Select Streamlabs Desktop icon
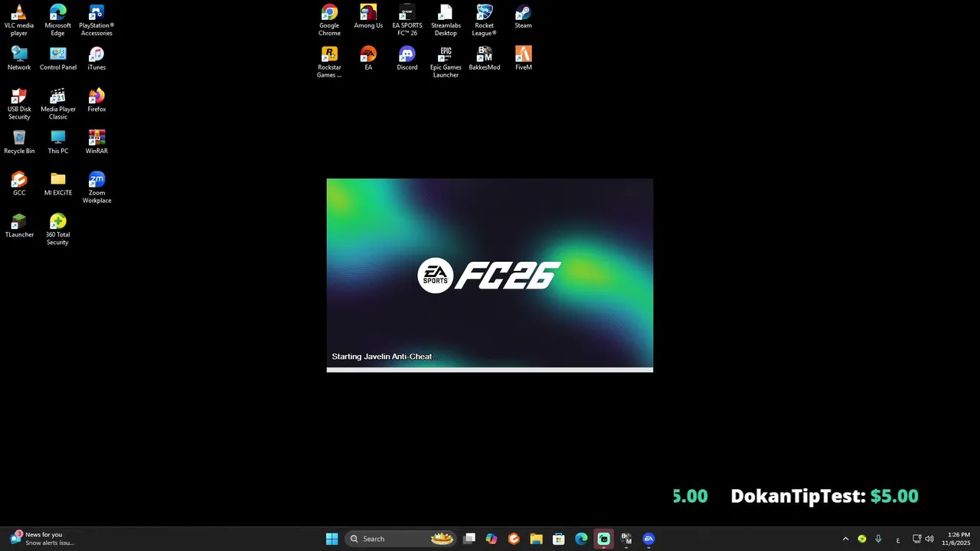980x551 pixels. click(x=446, y=20)
